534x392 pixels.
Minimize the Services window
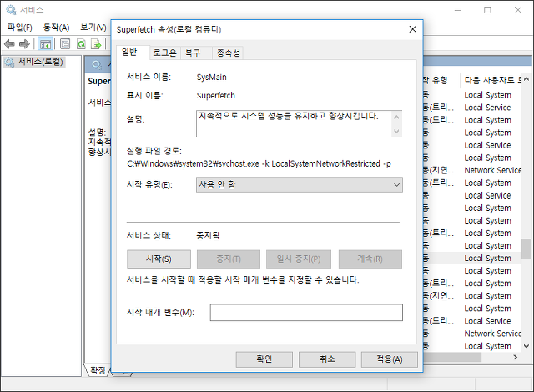coord(458,10)
